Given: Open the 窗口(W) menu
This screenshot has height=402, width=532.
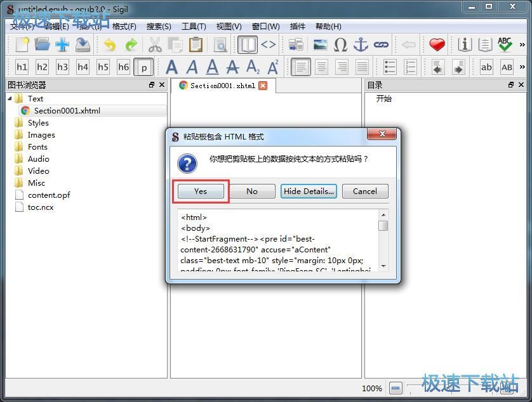Looking at the screenshot, I should pyautogui.click(x=265, y=26).
